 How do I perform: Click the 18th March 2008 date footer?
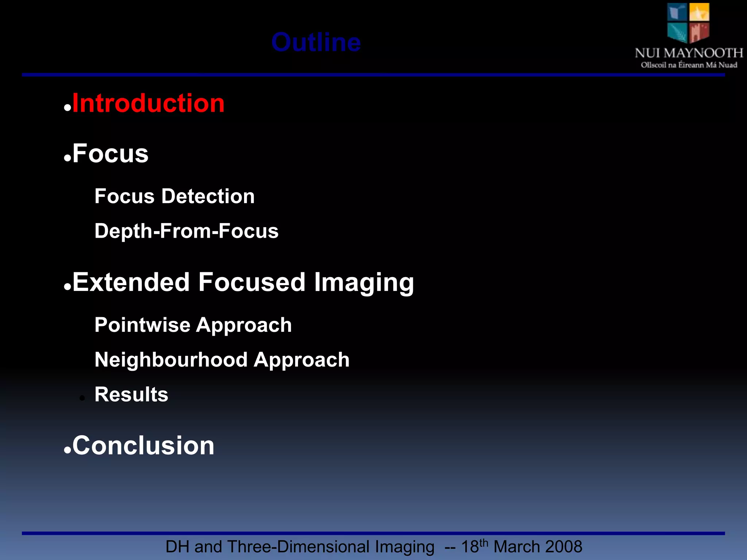[522, 547]
